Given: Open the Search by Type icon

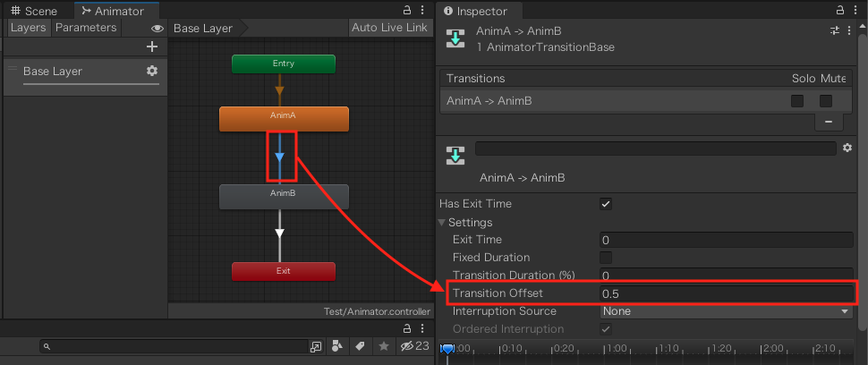Looking at the screenshot, I should (337, 346).
